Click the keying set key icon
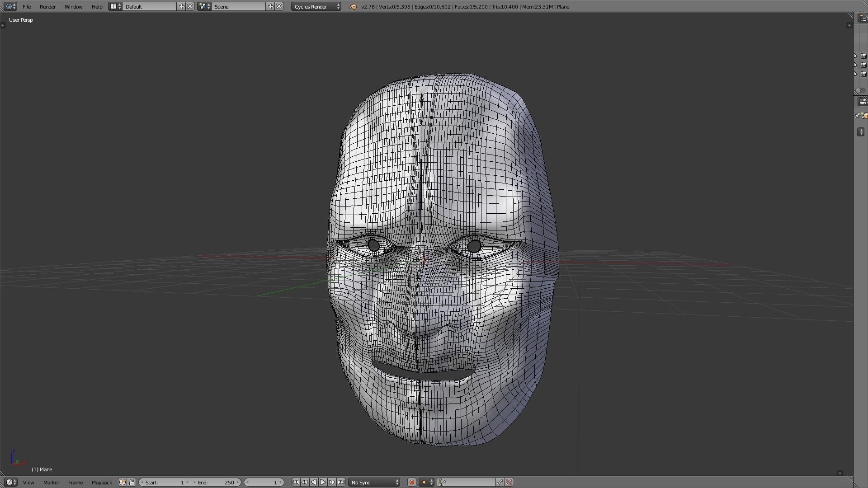Image resolution: width=868 pixels, height=488 pixels. click(442, 482)
